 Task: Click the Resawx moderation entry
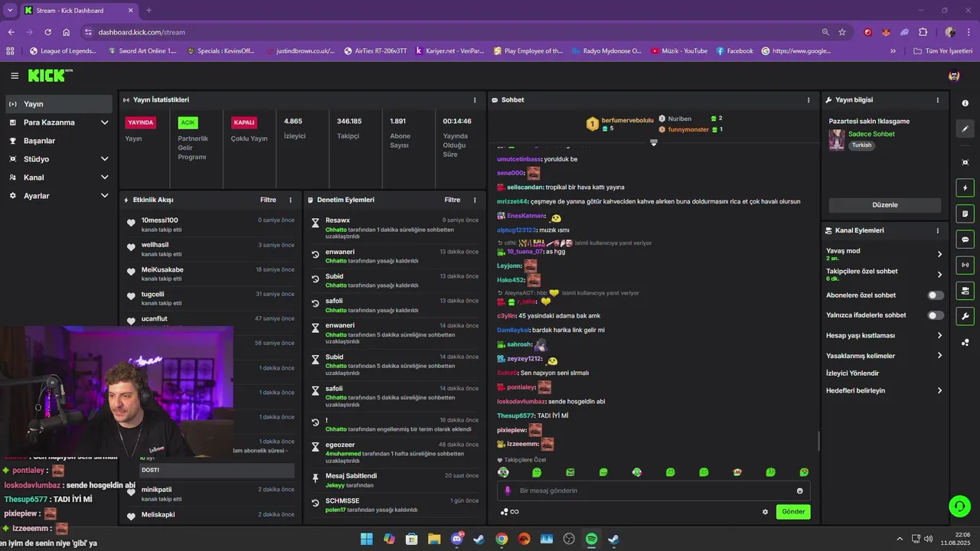(x=395, y=228)
